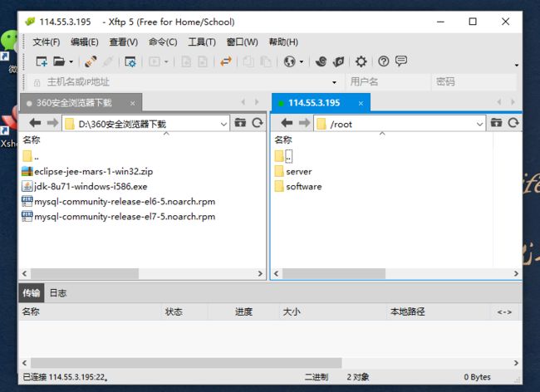Open the 工具(T) menu

pos(202,42)
